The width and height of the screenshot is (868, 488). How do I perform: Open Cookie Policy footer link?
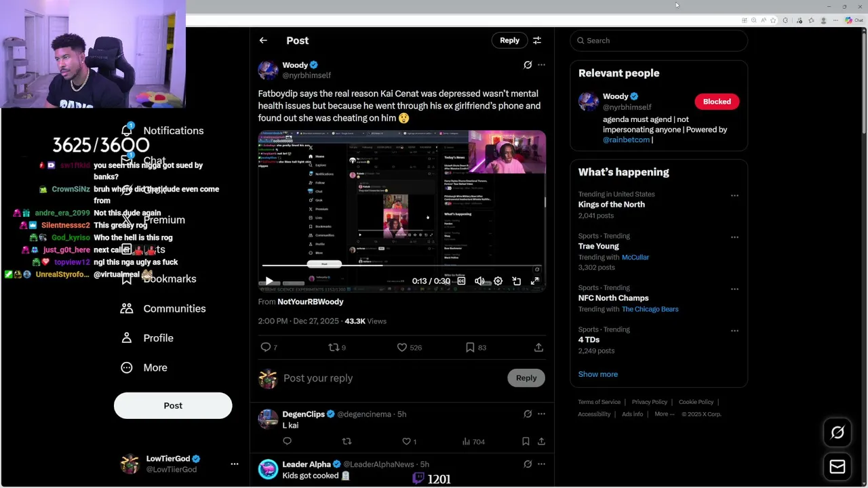pyautogui.click(x=696, y=402)
